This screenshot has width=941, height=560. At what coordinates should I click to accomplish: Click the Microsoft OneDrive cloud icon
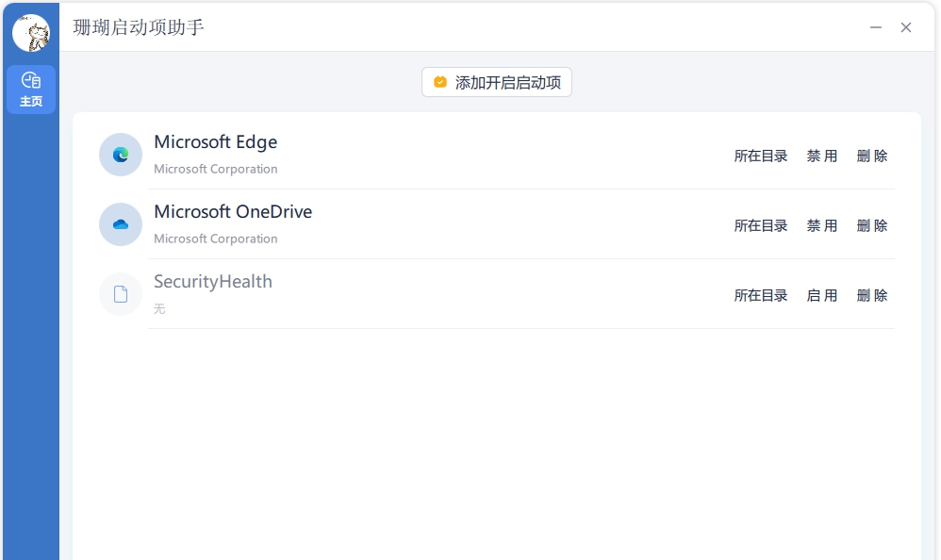pyautogui.click(x=121, y=224)
